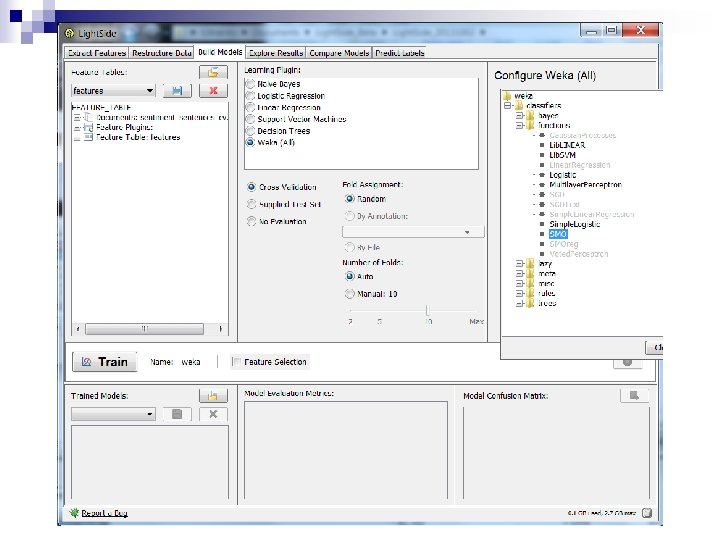The image size is (720, 540).
Task: Save trained model with disk icon
Action: [177, 414]
